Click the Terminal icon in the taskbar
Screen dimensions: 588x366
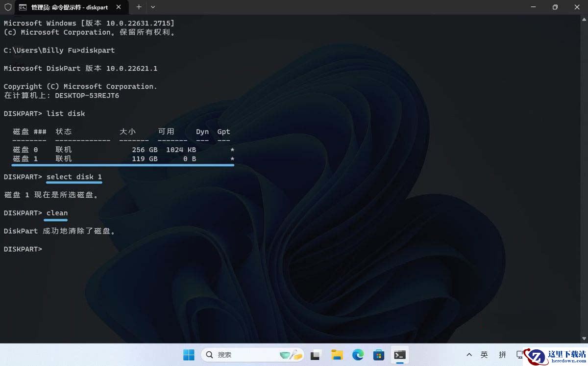point(399,355)
